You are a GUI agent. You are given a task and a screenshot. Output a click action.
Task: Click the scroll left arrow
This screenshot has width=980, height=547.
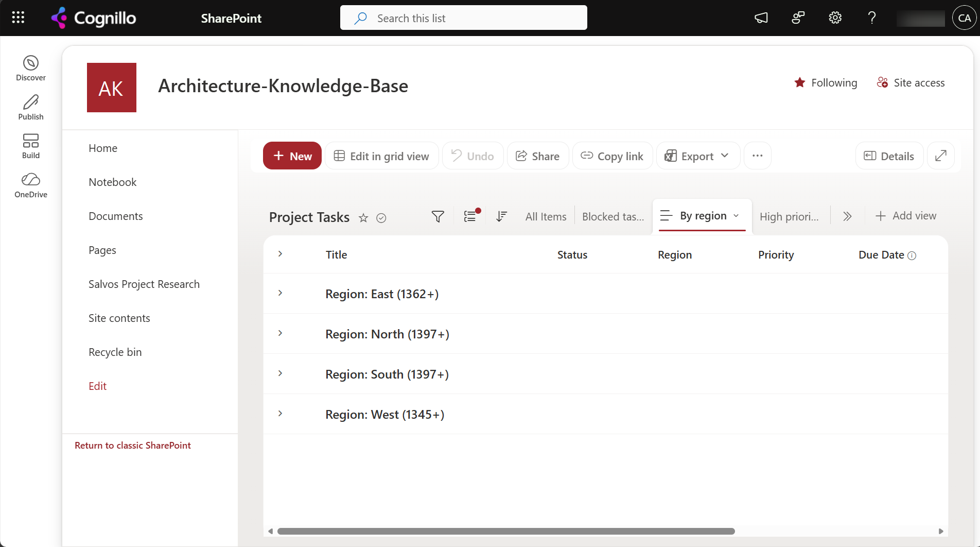point(271,531)
